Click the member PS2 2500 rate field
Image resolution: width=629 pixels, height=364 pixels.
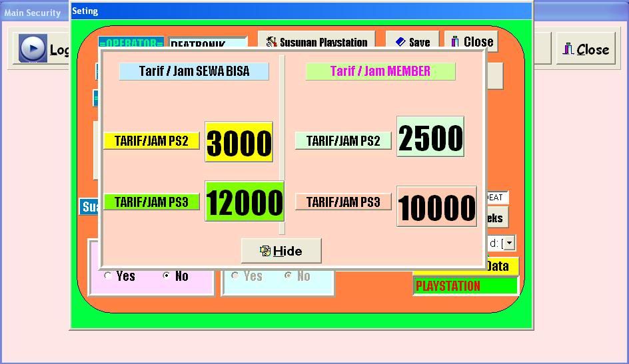430,137
